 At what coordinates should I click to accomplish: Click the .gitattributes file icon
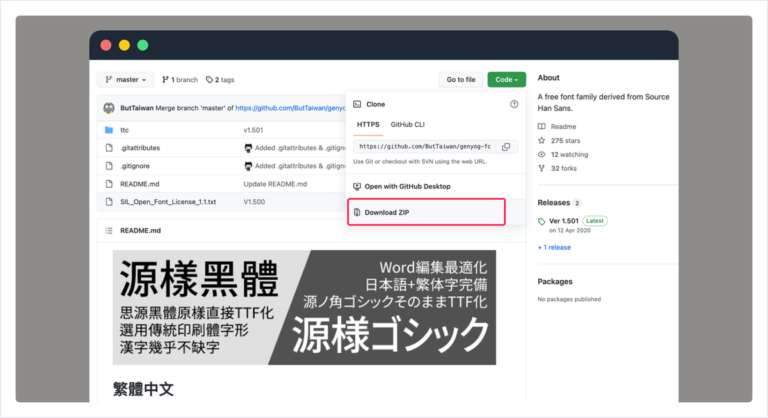(109, 148)
